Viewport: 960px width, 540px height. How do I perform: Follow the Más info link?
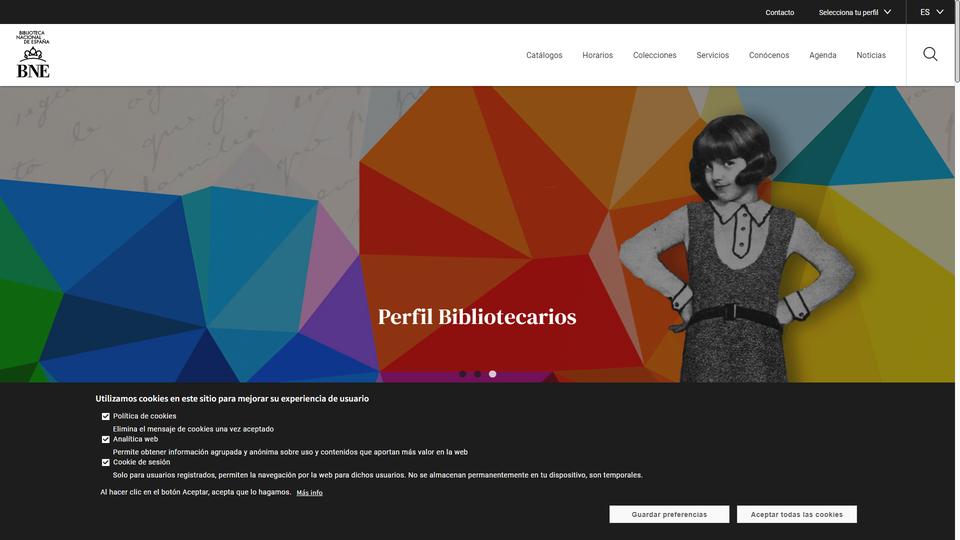pyautogui.click(x=309, y=493)
